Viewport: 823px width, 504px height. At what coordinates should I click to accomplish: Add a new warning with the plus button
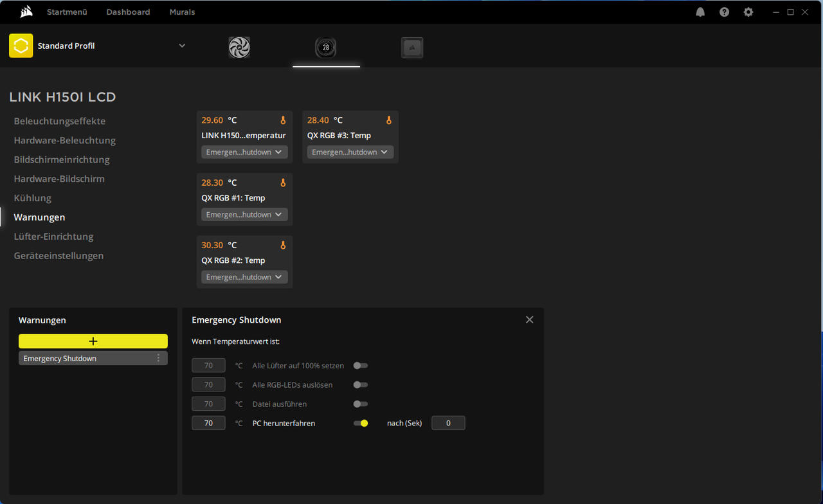pos(93,341)
